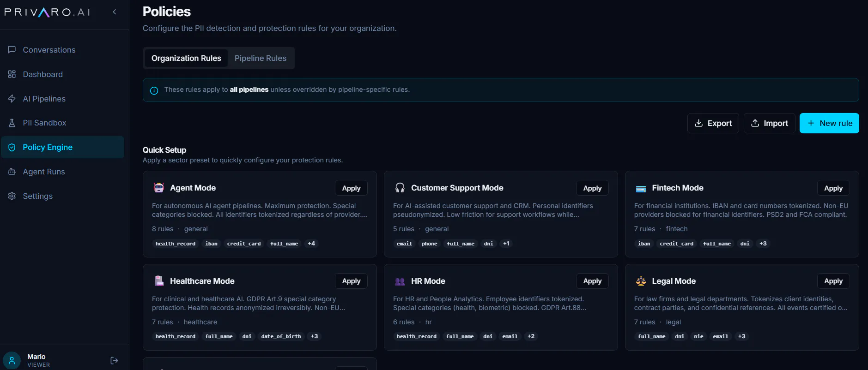Click the PII Sandbox flask icon
868x370 pixels.
[x=12, y=123]
